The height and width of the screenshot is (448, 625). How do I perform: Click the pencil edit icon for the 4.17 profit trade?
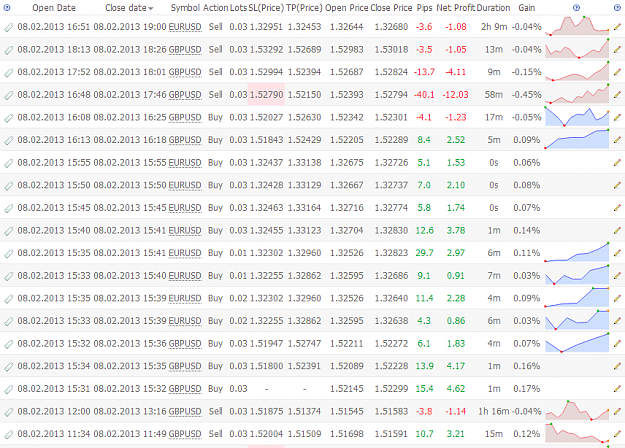pos(617,366)
